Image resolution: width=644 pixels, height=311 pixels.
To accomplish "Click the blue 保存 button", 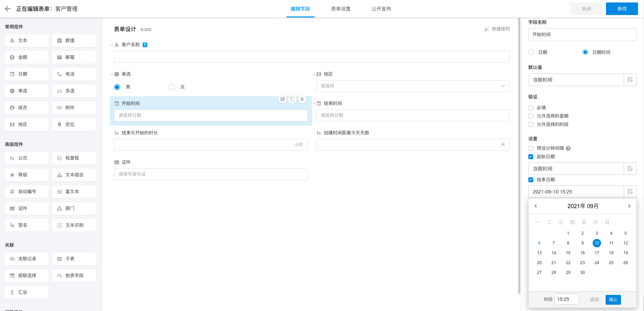I will [622, 9].
